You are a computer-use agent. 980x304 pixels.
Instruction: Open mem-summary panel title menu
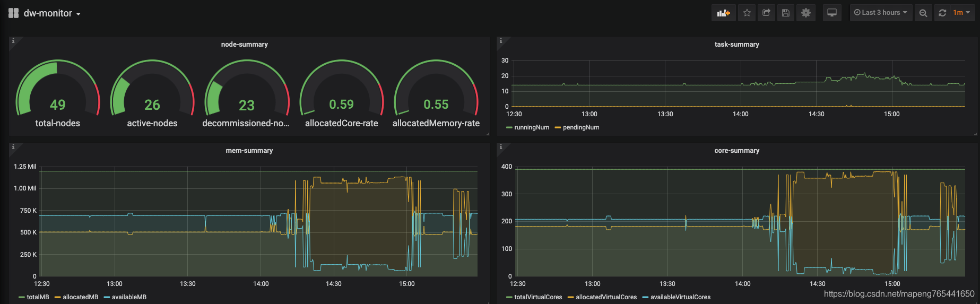(x=249, y=151)
